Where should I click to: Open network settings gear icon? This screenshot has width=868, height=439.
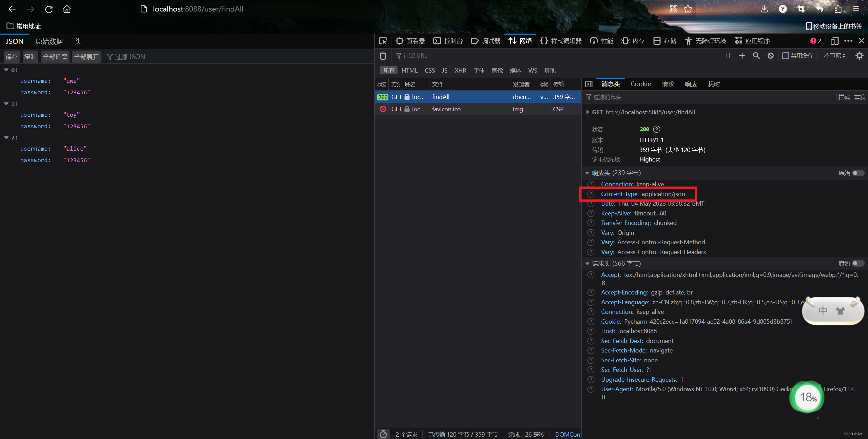(x=860, y=56)
